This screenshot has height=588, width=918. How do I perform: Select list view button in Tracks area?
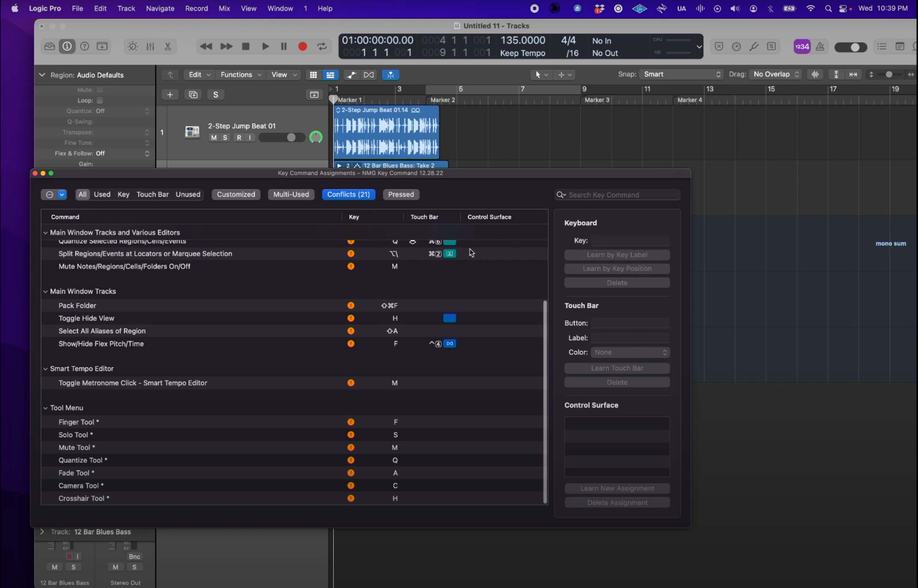coord(330,75)
